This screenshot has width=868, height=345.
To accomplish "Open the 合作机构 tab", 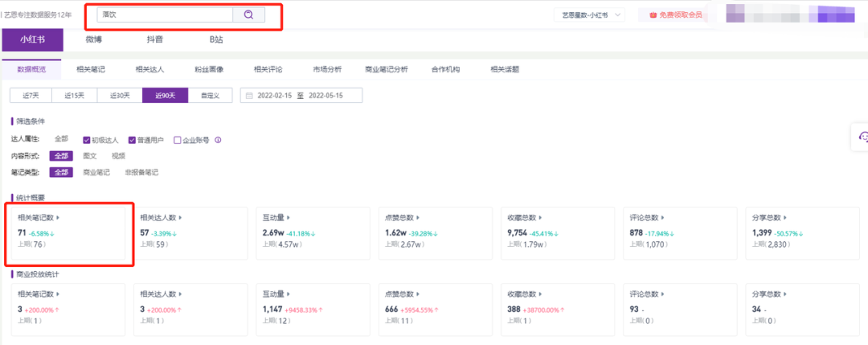I will 445,70.
